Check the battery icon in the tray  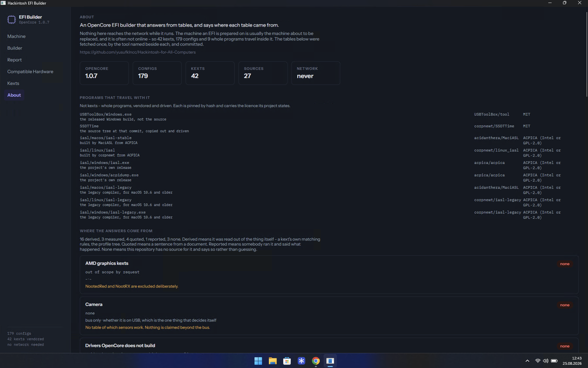(554, 361)
